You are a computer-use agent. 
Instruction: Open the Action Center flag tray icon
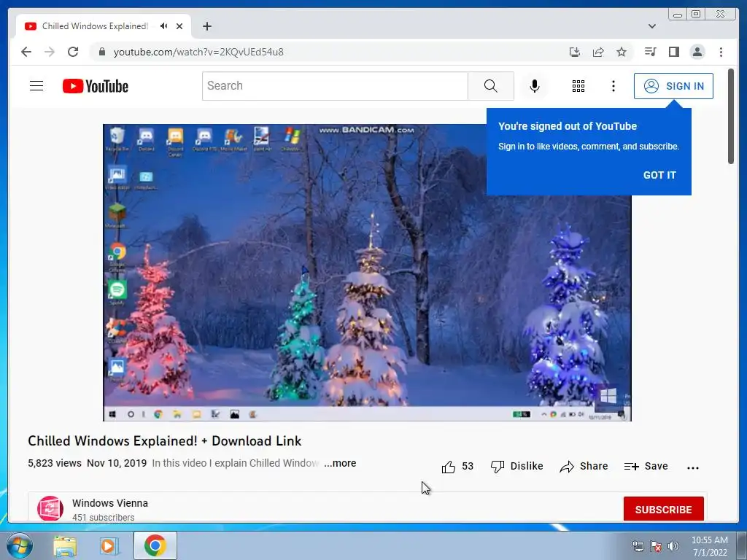pos(656,546)
